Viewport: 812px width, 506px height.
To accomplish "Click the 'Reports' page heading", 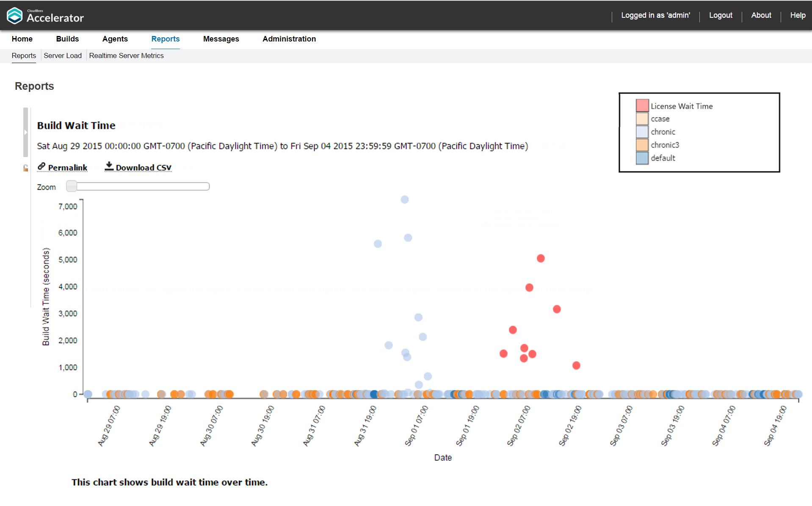I will pyautogui.click(x=34, y=86).
